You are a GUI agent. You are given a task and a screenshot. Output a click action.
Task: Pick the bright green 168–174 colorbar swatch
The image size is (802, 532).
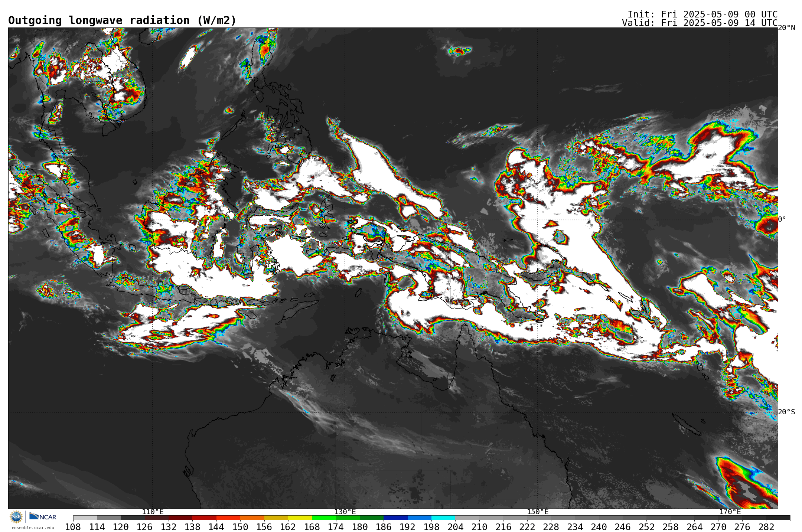324,518
